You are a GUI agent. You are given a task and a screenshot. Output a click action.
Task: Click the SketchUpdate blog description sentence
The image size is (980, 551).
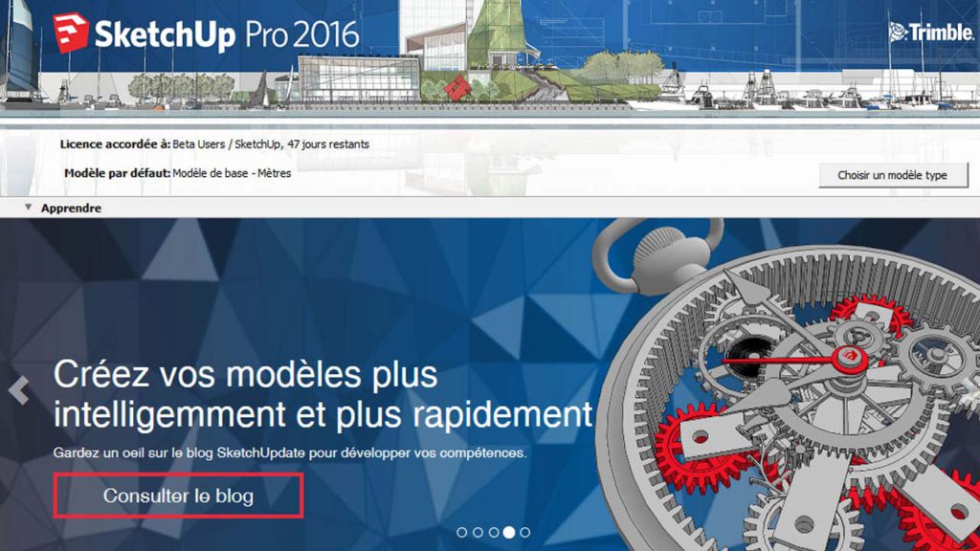pyautogui.click(x=289, y=452)
